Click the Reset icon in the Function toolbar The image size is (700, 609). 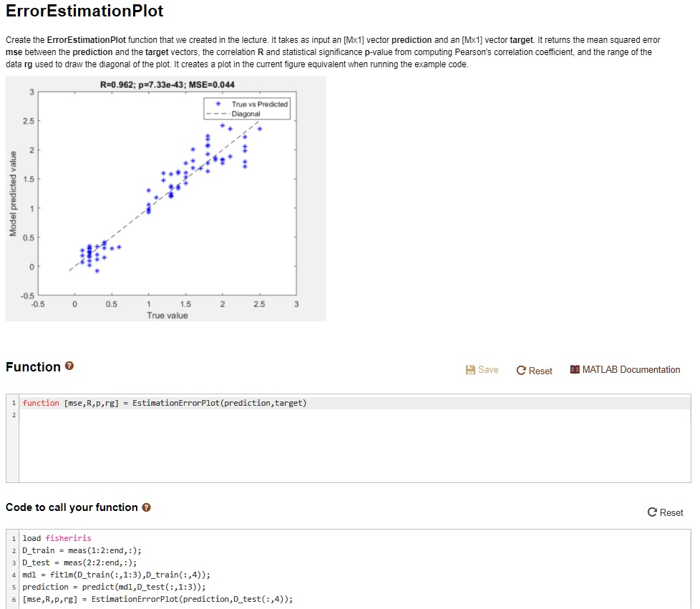535,371
